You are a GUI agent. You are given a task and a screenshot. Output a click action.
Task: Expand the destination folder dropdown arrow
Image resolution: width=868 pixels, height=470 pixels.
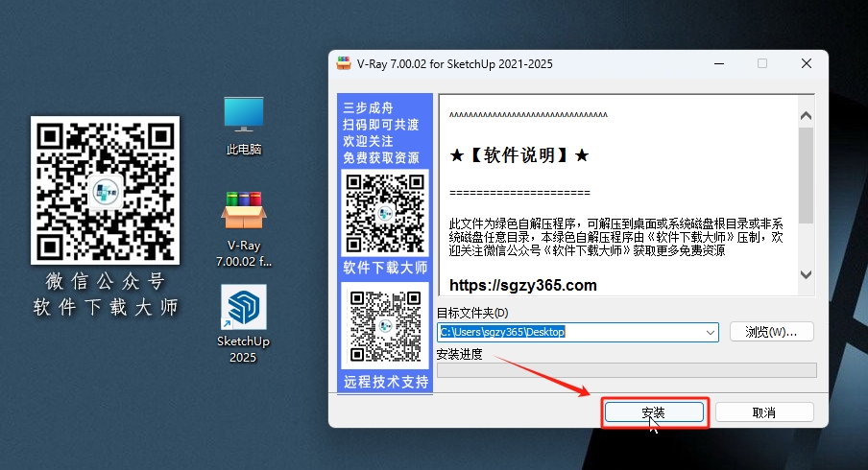coord(710,332)
